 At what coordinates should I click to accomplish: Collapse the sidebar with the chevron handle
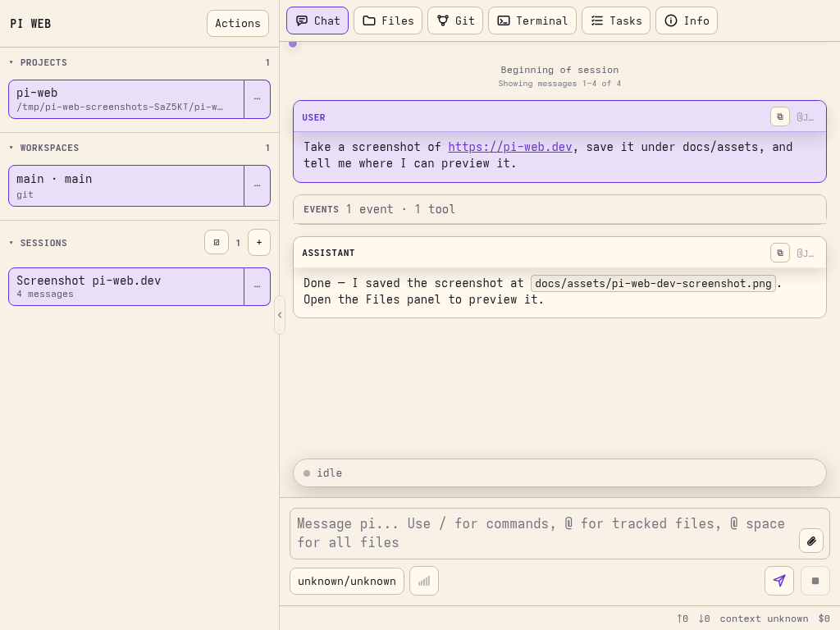280,315
